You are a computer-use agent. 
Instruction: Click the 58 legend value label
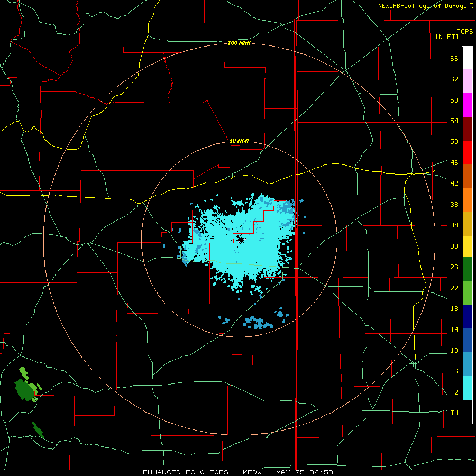click(x=454, y=100)
